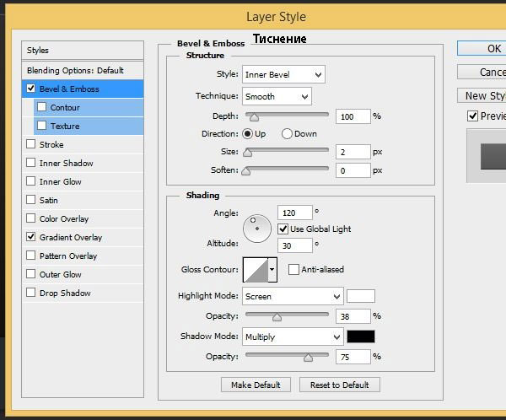Choose Drop Shadow in the styles list

[x=64, y=293]
